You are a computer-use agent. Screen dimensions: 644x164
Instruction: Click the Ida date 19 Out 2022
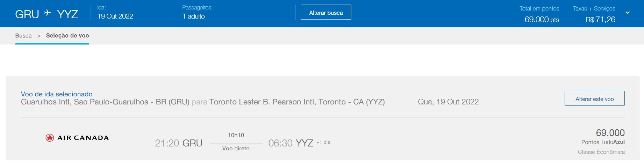(115, 16)
